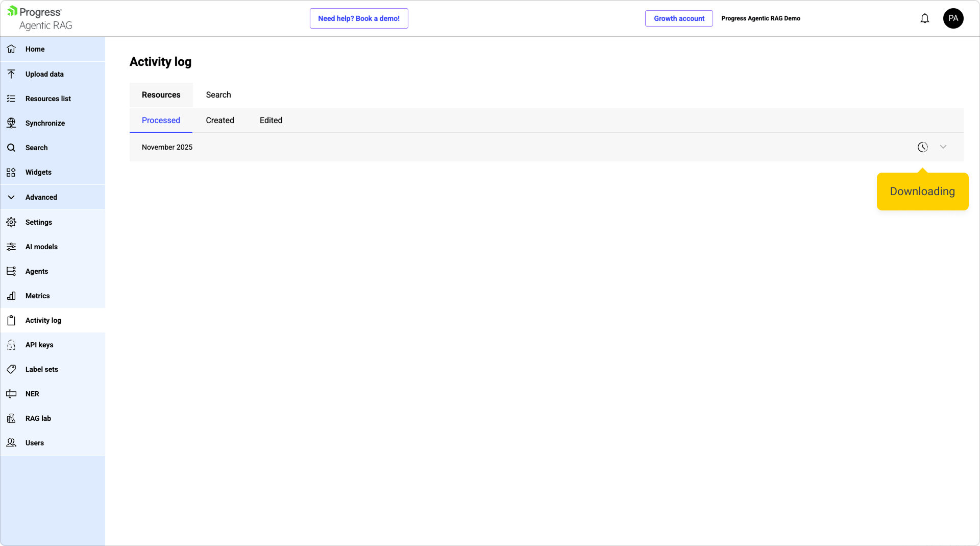Click the Progress Agentic RAG logo

click(x=41, y=18)
